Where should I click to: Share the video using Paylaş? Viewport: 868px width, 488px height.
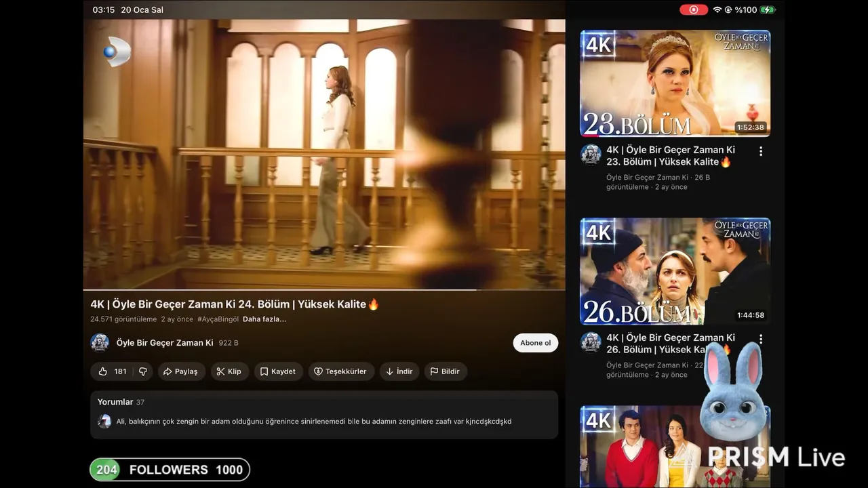coord(181,371)
